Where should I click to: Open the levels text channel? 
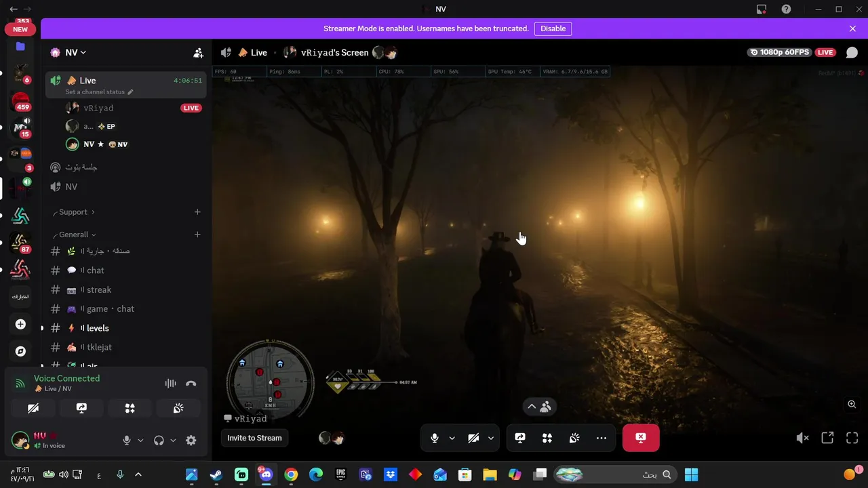125,328
